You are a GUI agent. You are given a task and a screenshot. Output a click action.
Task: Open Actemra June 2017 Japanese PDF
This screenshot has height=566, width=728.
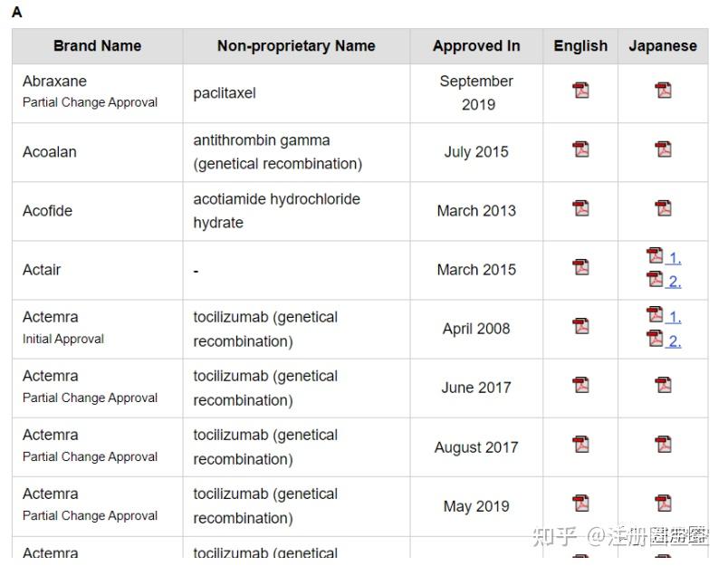(x=664, y=385)
